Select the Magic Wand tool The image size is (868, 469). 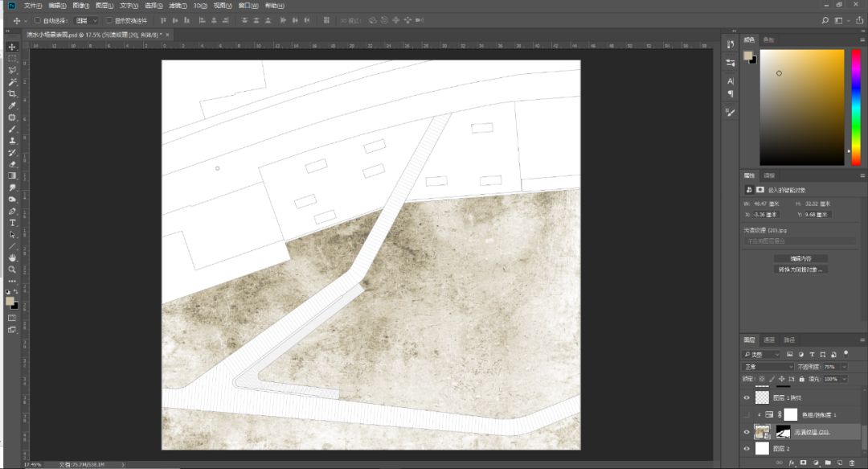(12, 82)
